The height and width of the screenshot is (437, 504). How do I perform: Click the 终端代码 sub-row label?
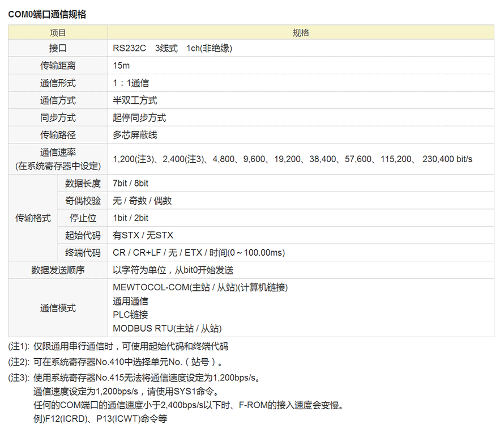(x=83, y=253)
